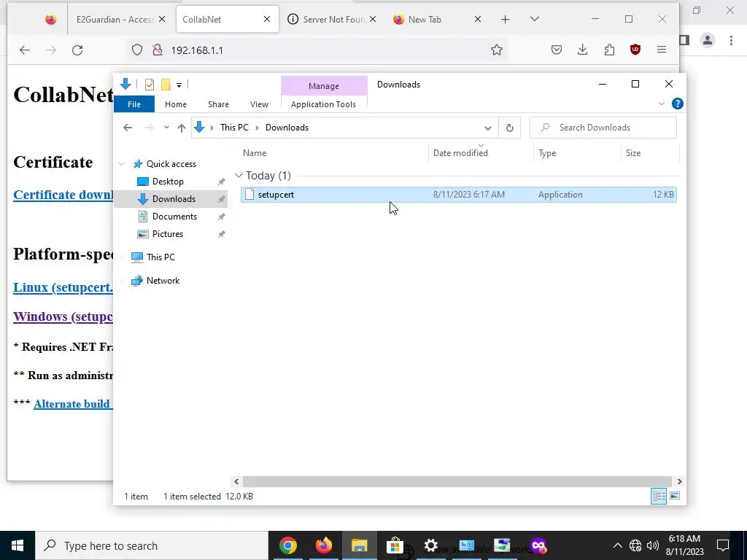Click New folder icon in quick access toolbar

[x=166, y=85]
